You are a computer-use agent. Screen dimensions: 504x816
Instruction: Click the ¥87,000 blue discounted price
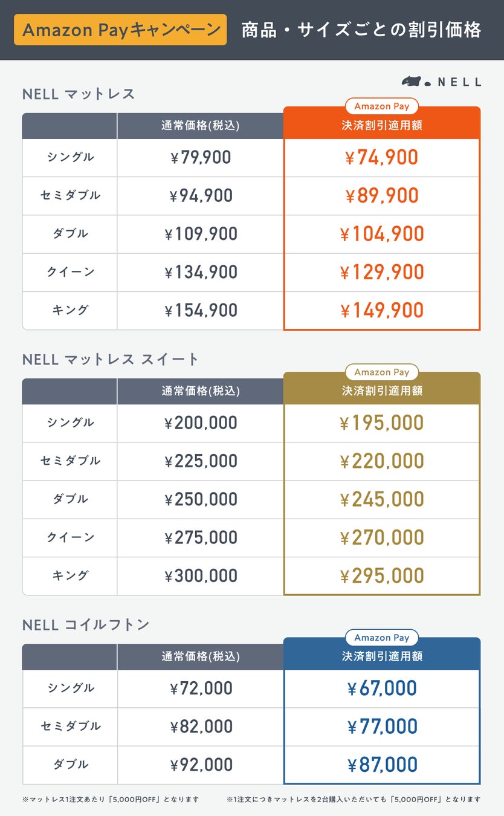tap(381, 765)
